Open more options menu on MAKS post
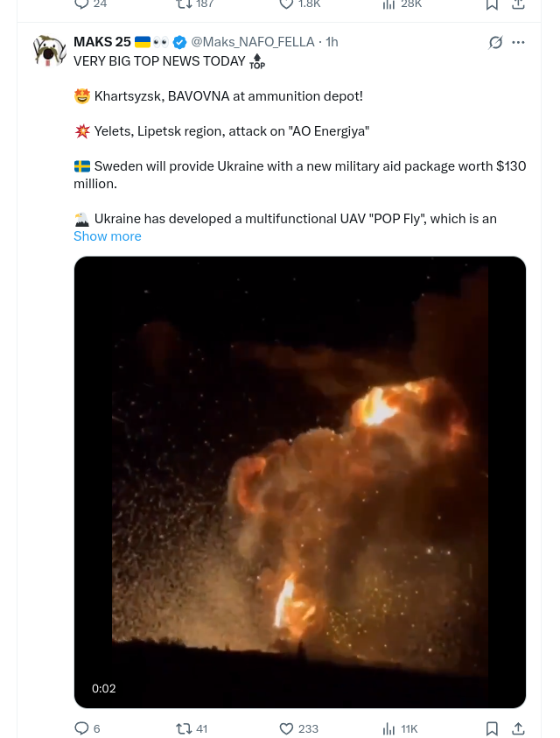This screenshot has height=738, width=560. click(x=518, y=42)
